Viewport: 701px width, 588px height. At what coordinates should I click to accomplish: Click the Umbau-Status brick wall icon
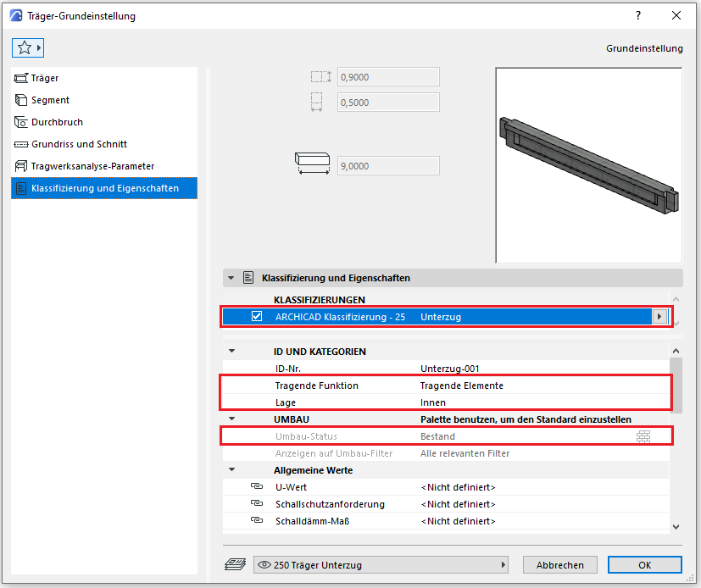643,436
